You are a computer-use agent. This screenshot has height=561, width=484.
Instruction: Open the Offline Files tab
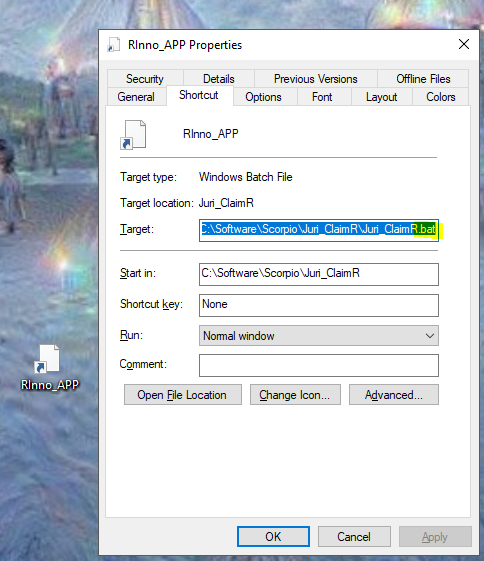(423, 79)
